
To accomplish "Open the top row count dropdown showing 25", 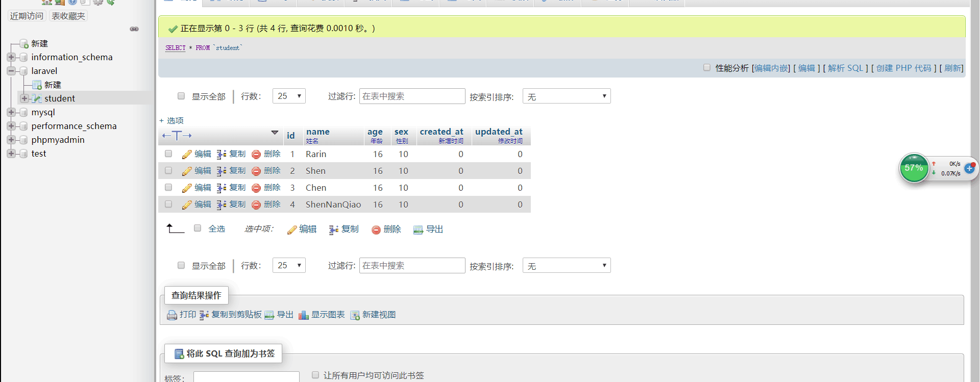I will [289, 96].
